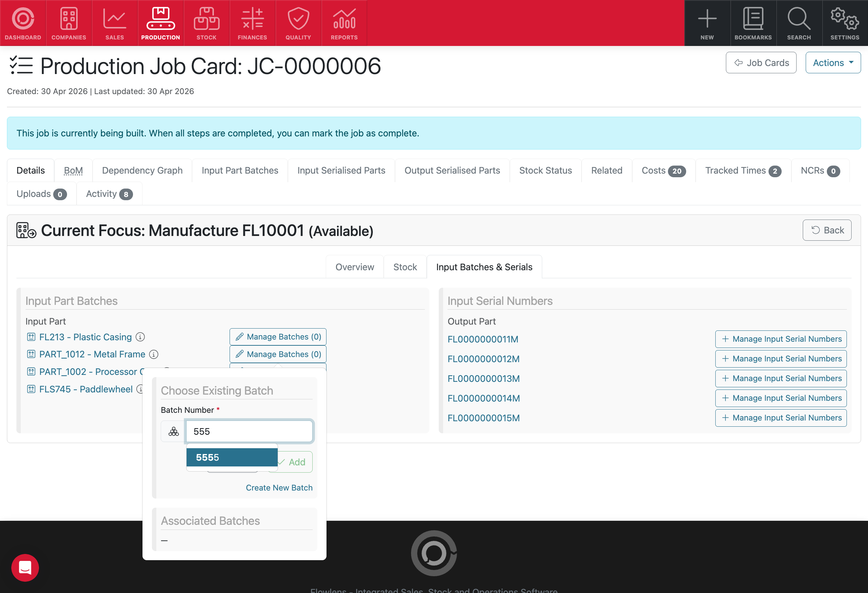
Task: Open serial FL0000000014M link
Action: tap(484, 398)
